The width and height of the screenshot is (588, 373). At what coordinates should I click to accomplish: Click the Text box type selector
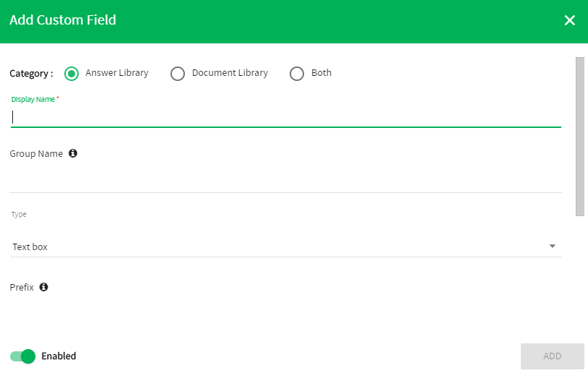tap(286, 246)
